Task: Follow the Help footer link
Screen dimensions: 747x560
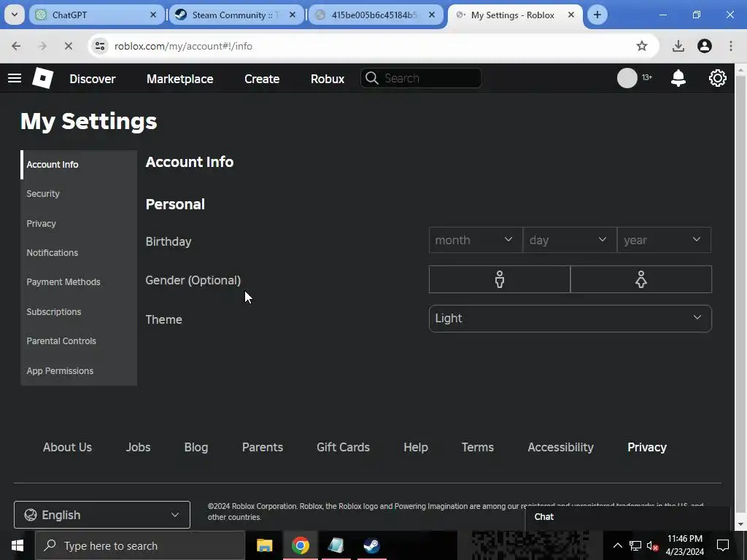Action: (415, 447)
